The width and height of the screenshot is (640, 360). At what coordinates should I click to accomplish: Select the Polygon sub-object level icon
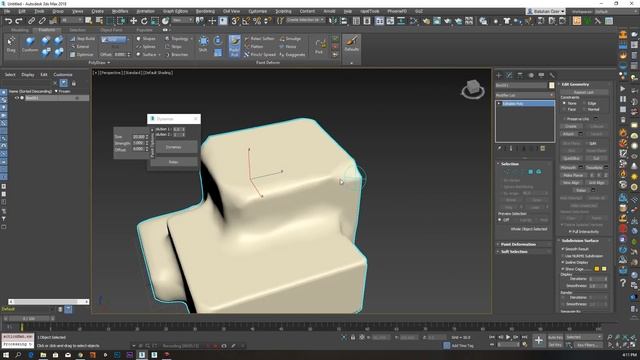click(x=530, y=172)
